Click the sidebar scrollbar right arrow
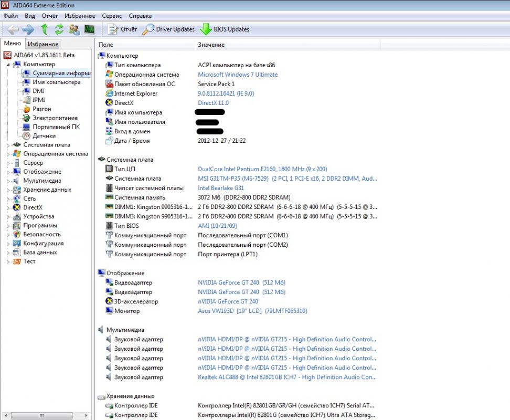The width and height of the screenshot is (510, 420). click(86, 415)
